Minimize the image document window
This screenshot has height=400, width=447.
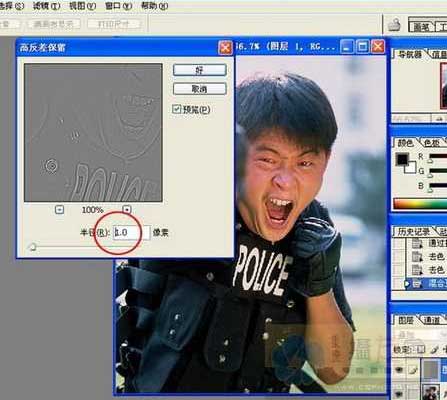pos(347,46)
